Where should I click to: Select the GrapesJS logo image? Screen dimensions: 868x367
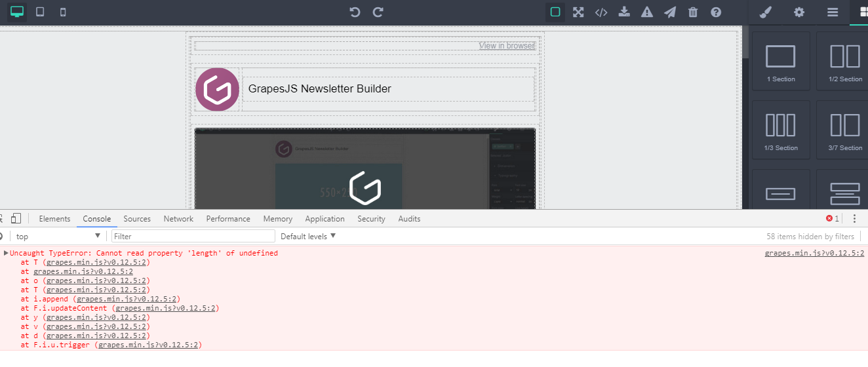[x=217, y=89]
